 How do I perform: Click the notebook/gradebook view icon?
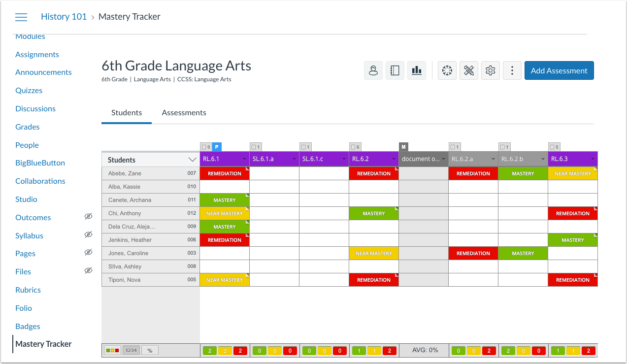point(395,70)
